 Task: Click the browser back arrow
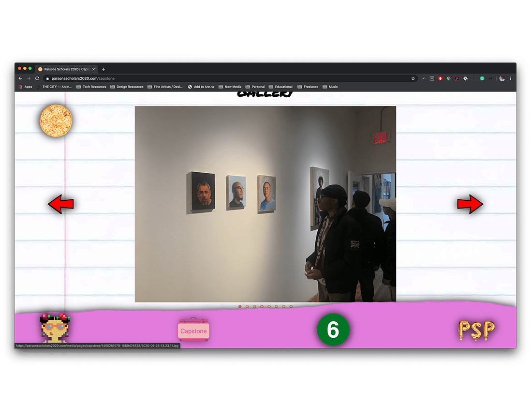coord(20,78)
